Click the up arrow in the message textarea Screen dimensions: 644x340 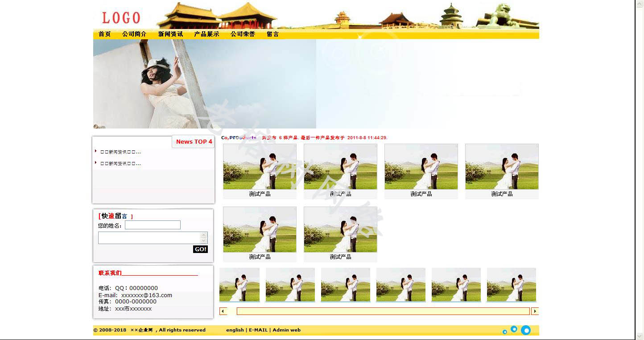pos(204,235)
